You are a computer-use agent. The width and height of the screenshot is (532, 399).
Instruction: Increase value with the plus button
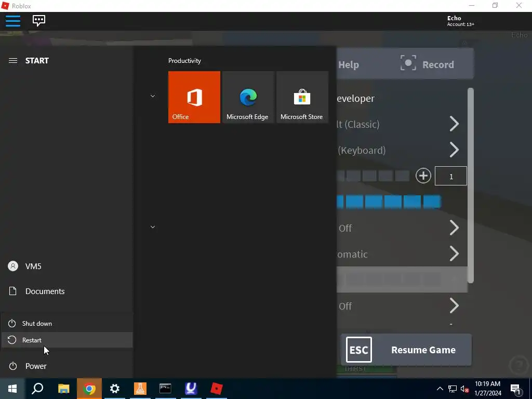[x=423, y=176]
